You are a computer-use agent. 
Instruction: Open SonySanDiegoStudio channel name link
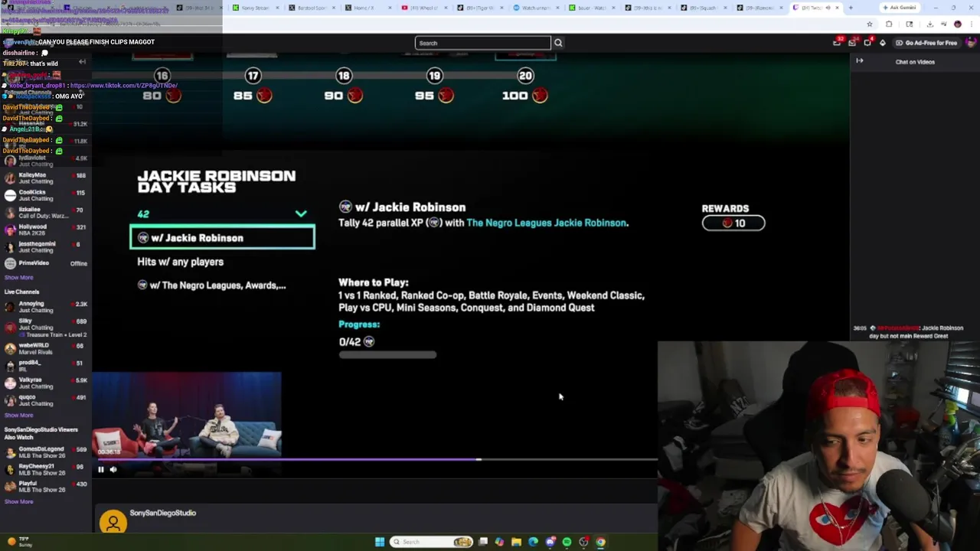click(163, 514)
